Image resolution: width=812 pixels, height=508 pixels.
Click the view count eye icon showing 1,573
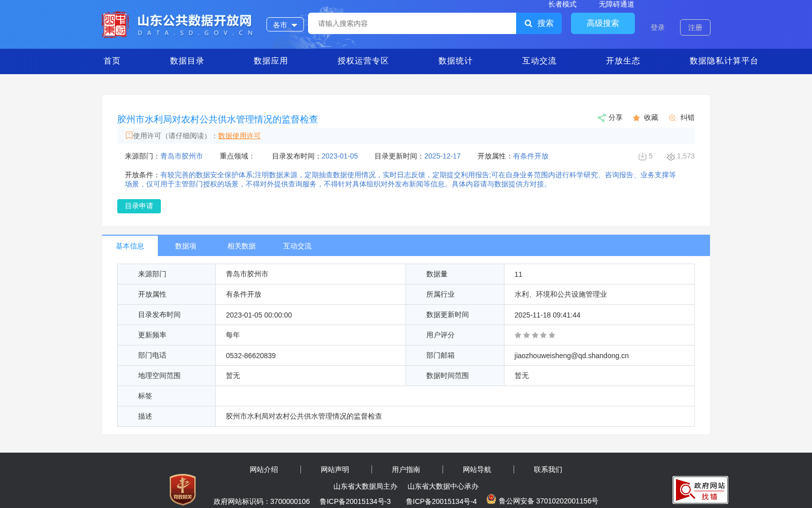[x=671, y=156]
